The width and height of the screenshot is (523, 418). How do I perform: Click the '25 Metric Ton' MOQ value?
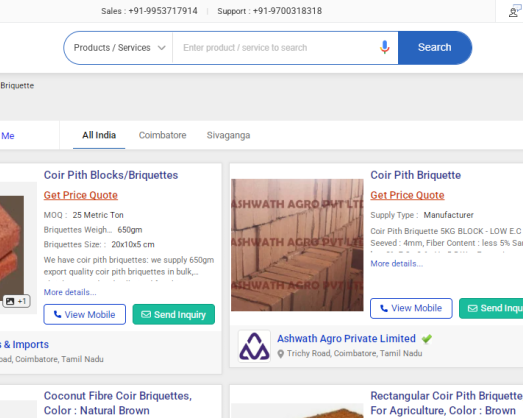pos(98,215)
